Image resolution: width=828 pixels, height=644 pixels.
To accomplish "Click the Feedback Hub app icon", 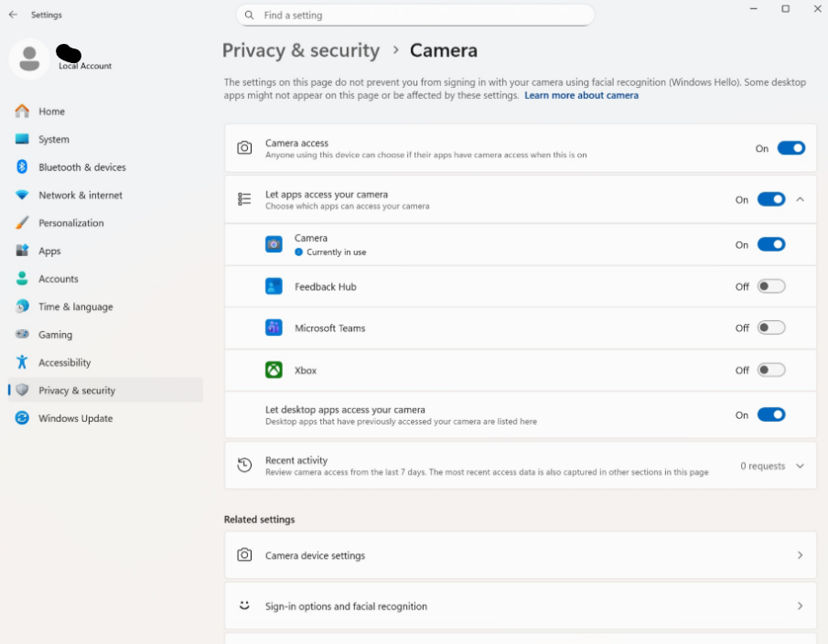I will tap(274, 286).
